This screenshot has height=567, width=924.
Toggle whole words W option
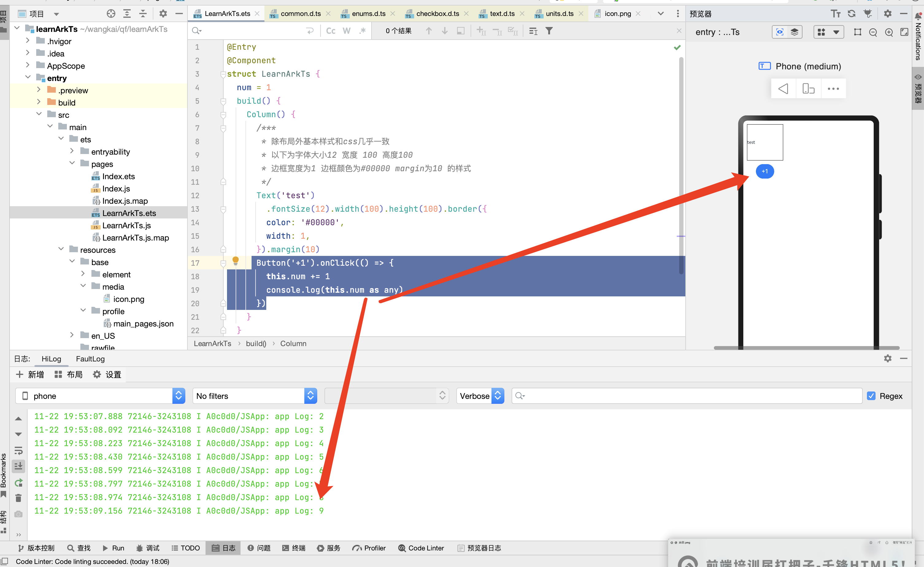[346, 31]
